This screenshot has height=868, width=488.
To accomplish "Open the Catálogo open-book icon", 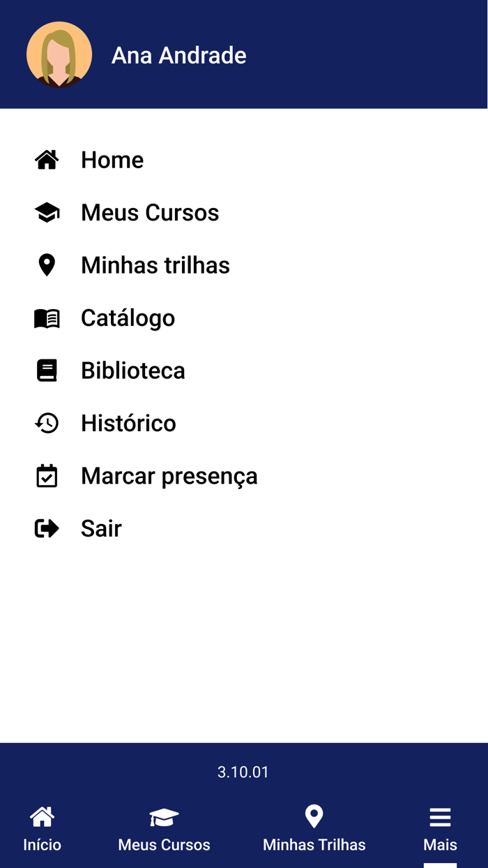I will tap(46, 317).
